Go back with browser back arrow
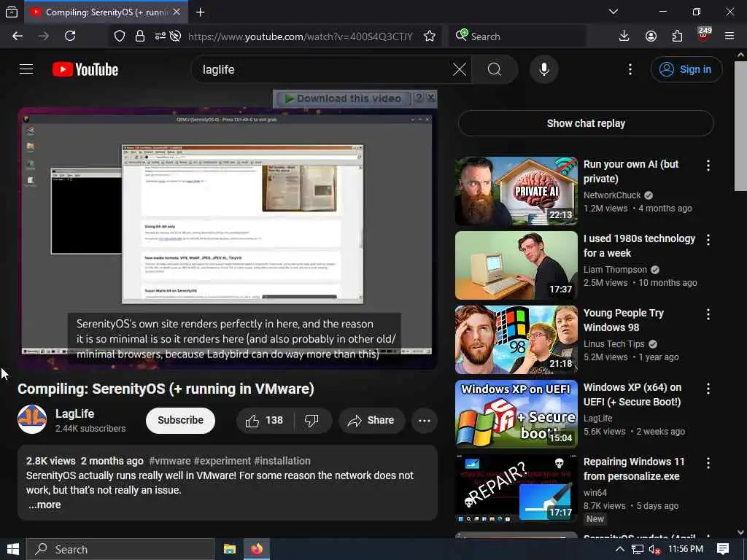The width and height of the screenshot is (747, 560). click(18, 36)
